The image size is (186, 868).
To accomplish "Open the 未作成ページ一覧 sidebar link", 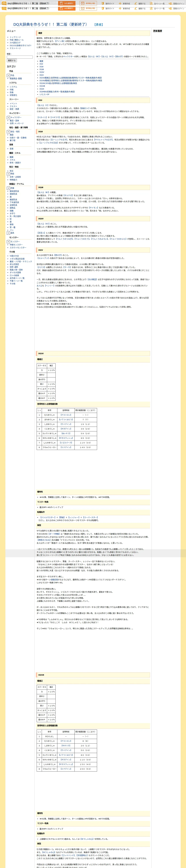I will click(x=17, y=278).
